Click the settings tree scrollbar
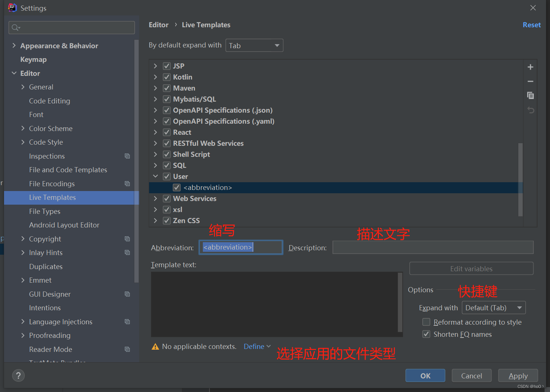Screen dimensions: 550x392 (x=137, y=161)
